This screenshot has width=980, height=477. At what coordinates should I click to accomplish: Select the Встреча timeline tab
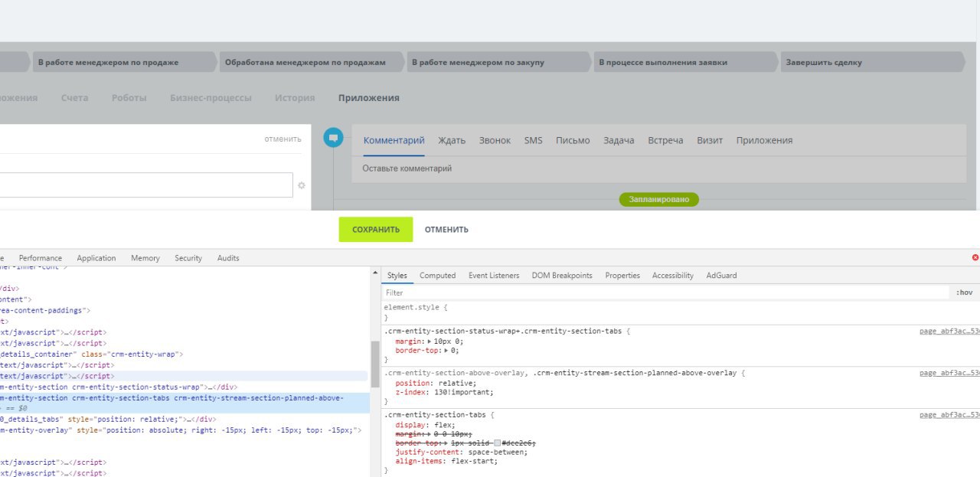[665, 141]
